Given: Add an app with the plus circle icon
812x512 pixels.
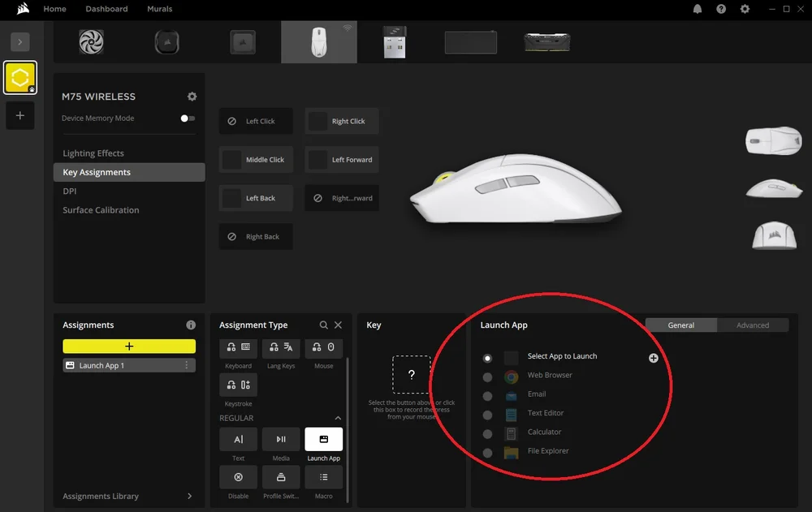Looking at the screenshot, I should pos(654,359).
